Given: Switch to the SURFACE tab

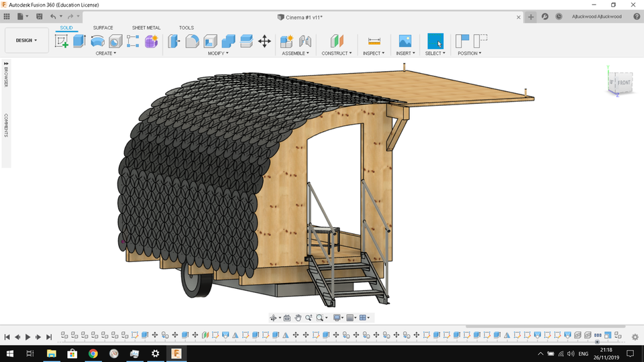Looking at the screenshot, I should 103,27.
